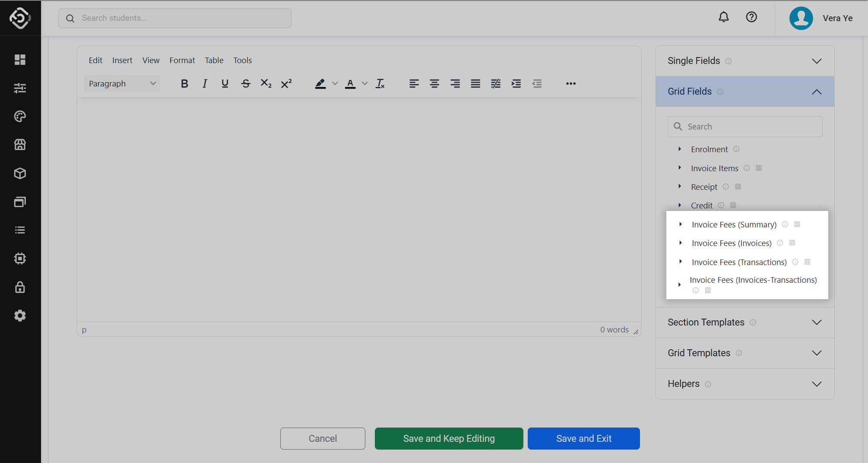The height and width of the screenshot is (463, 868).
Task: Reveal more toolbar options (three dots)
Action: click(x=571, y=84)
